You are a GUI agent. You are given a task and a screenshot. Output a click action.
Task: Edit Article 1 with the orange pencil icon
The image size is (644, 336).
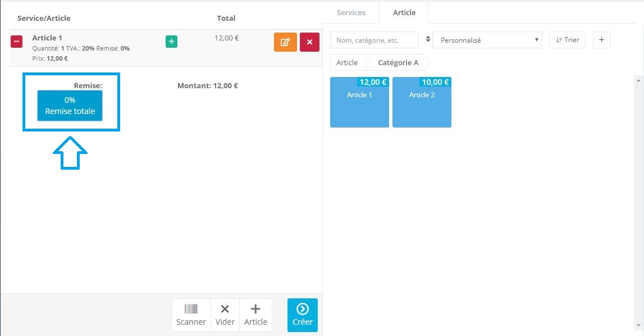click(285, 42)
